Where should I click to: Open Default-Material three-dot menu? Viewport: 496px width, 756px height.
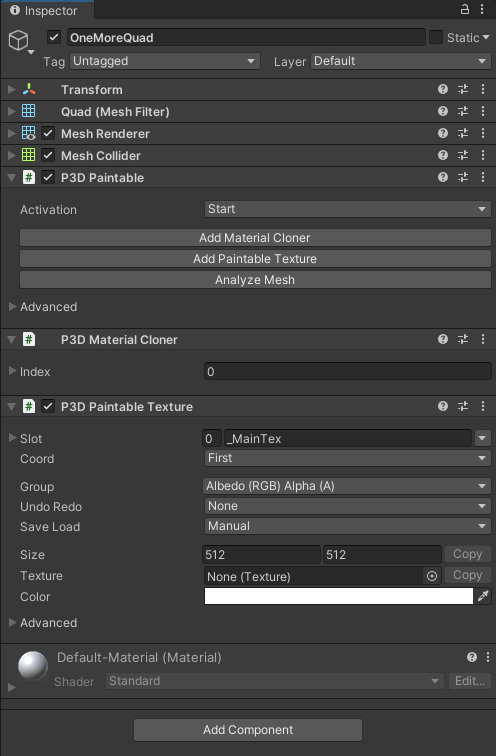[x=488, y=657]
